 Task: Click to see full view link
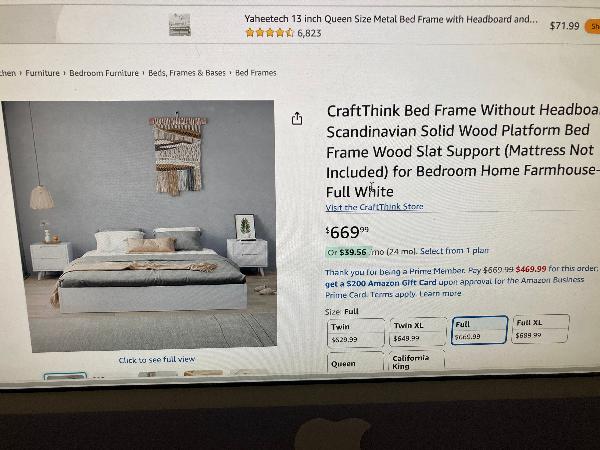pyautogui.click(x=157, y=360)
